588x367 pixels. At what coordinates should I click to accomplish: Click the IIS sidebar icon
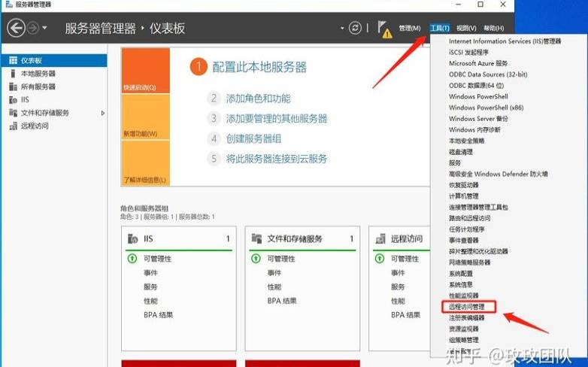pos(13,100)
